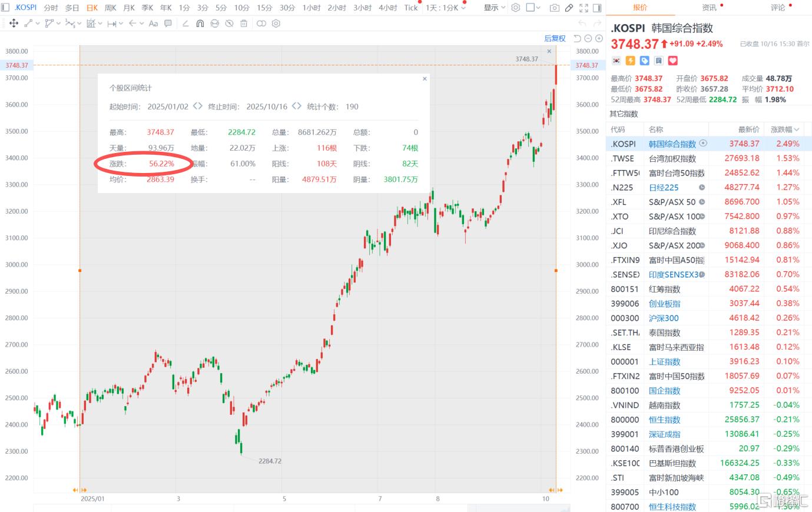Switch to the 周K chart tab
Image resolution: width=812 pixels, height=512 pixels.
(x=110, y=8)
